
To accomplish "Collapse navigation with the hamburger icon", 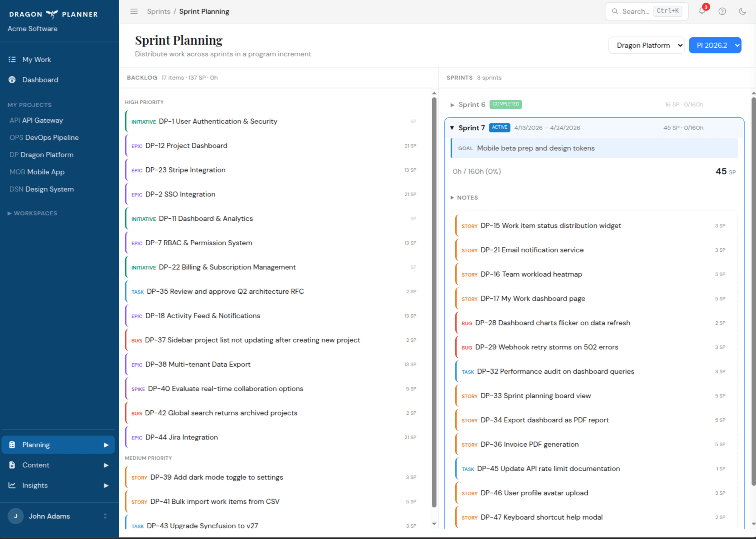I will tap(134, 11).
